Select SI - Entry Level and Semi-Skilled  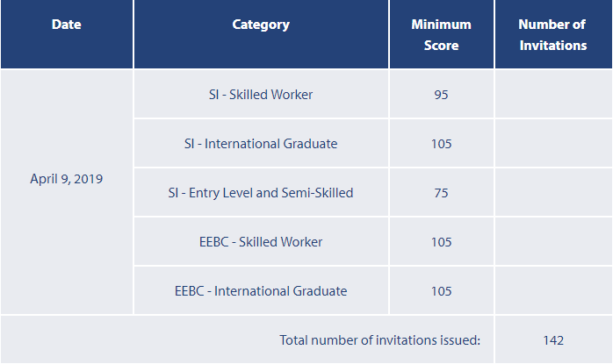coord(261,192)
